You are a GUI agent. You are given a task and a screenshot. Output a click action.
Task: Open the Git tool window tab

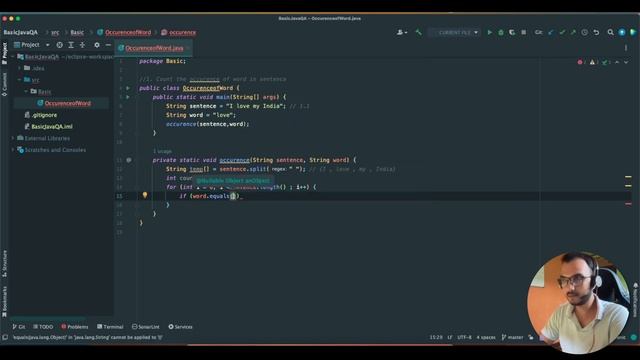click(x=18, y=327)
